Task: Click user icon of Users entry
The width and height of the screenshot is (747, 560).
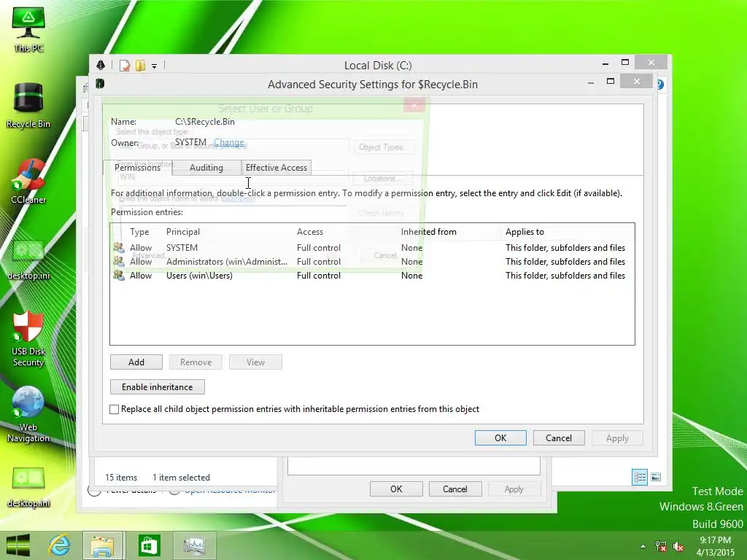Action: coord(119,275)
